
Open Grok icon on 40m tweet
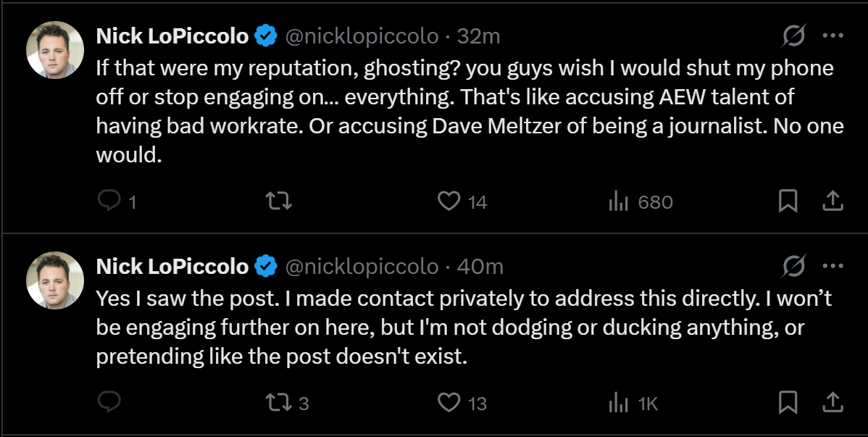click(793, 267)
